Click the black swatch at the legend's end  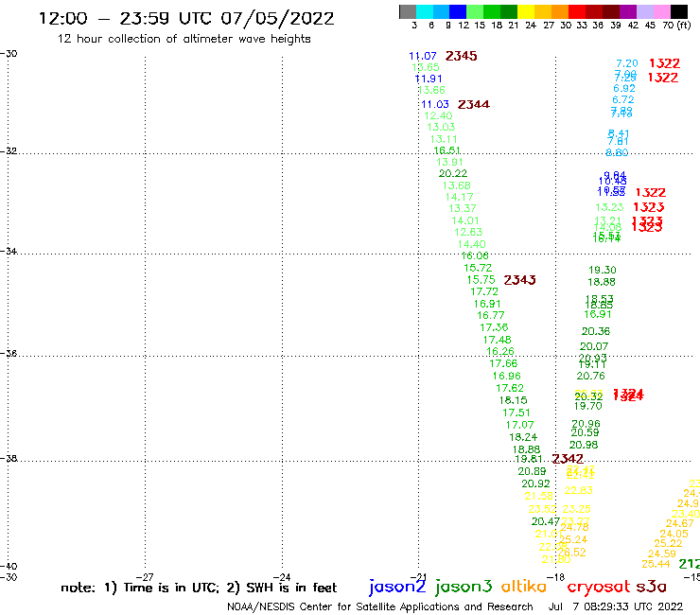coord(679,11)
